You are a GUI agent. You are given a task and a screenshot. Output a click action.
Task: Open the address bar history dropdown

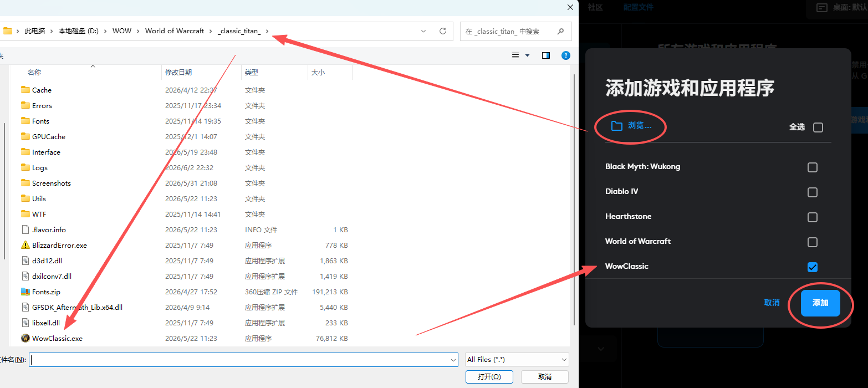point(424,31)
